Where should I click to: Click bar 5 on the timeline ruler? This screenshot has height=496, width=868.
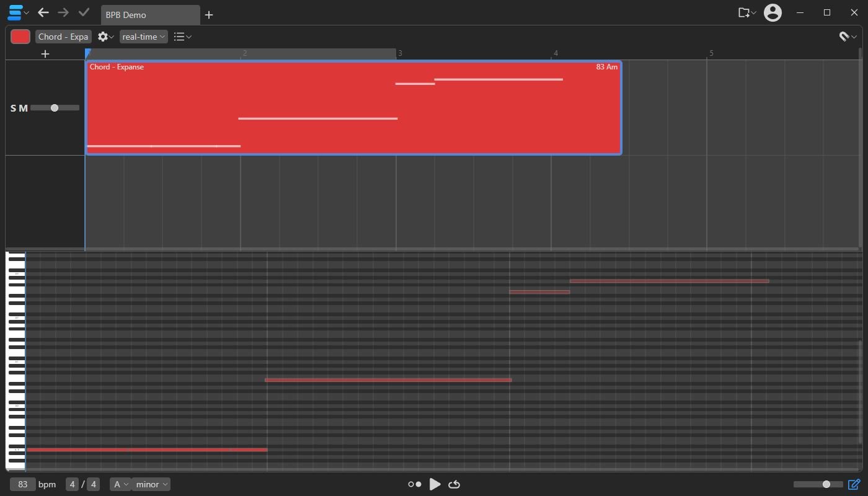[x=711, y=53]
